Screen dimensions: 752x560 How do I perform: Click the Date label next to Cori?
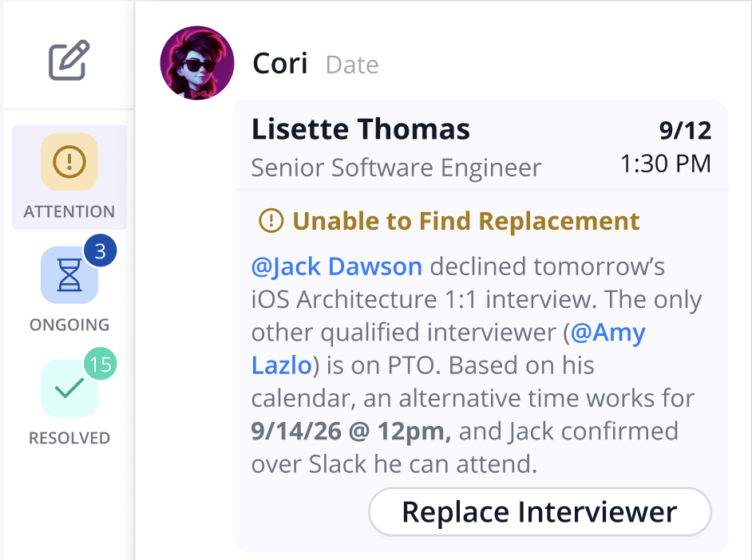pos(352,65)
